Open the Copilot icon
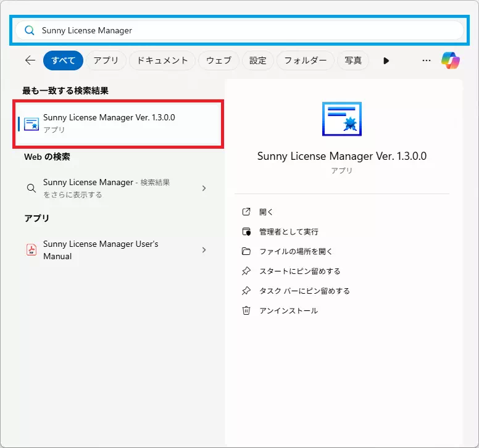479x448 pixels. coord(450,60)
